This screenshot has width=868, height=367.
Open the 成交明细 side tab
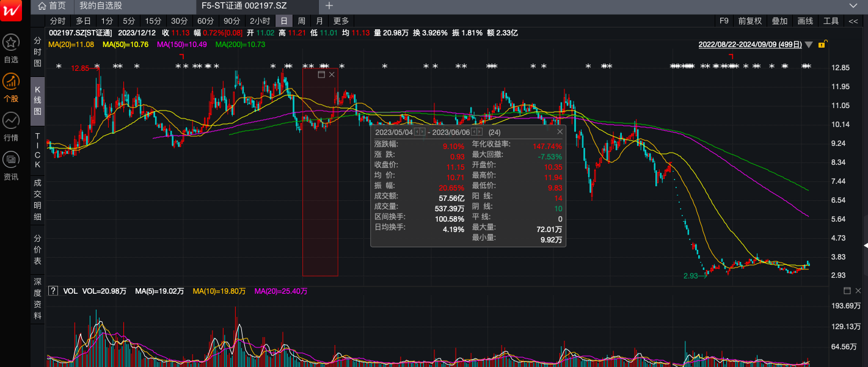tap(37, 199)
